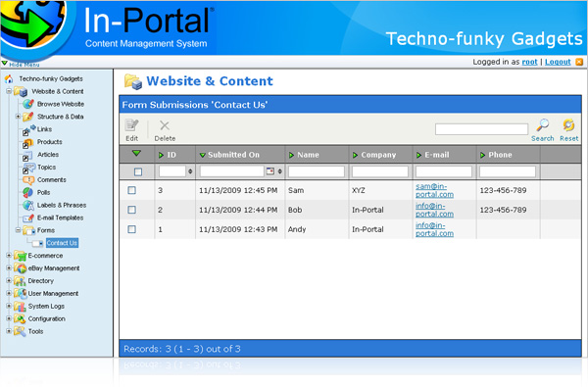Collapse the Website & Content tree node
588x387 pixels.
pos(9,91)
